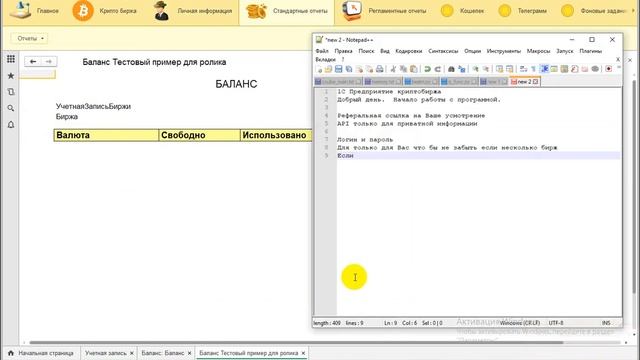Screen dimensions: 640x360
Task: Start macro recording with red button
Action: pyautogui.click(x=608, y=69)
